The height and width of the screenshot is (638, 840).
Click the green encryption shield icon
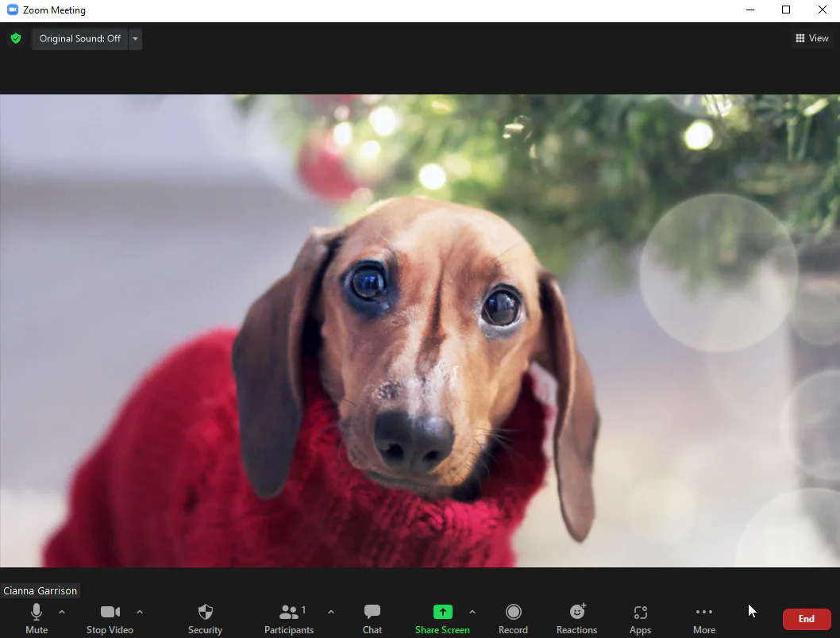[16, 39]
